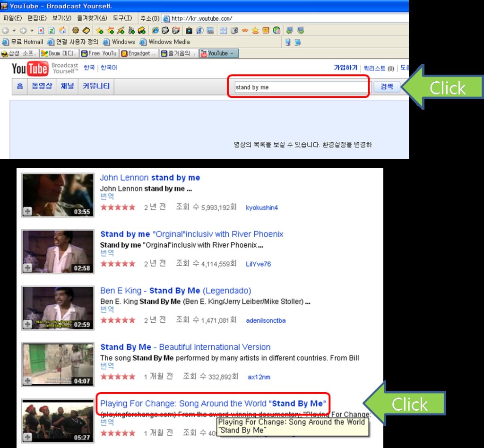Go forward with the browser Forward arrow
The image size is (484, 448).
tap(23, 30)
